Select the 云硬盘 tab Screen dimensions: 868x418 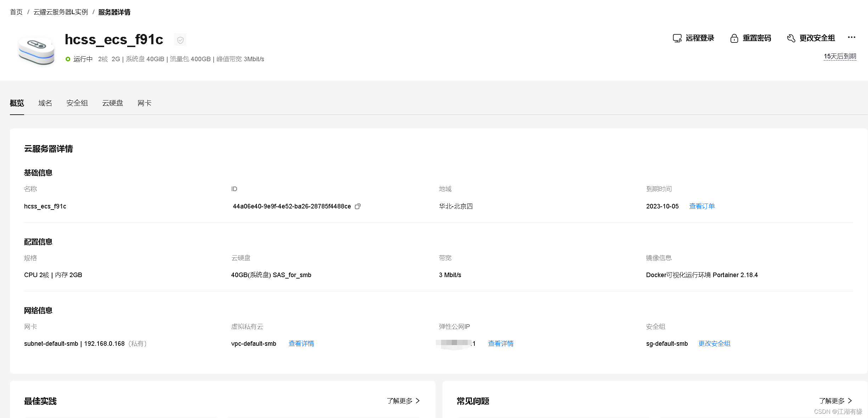pyautogui.click(x=112, y=103)
